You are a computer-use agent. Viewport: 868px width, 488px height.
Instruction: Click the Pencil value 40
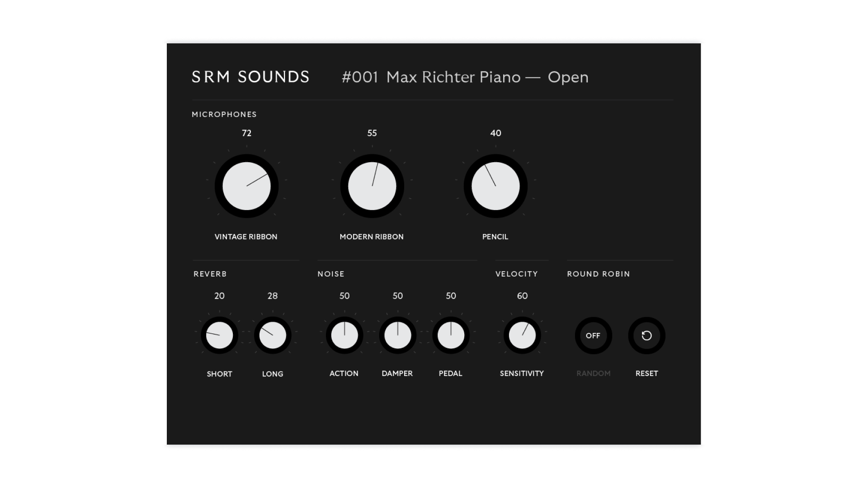click(495, 133)
